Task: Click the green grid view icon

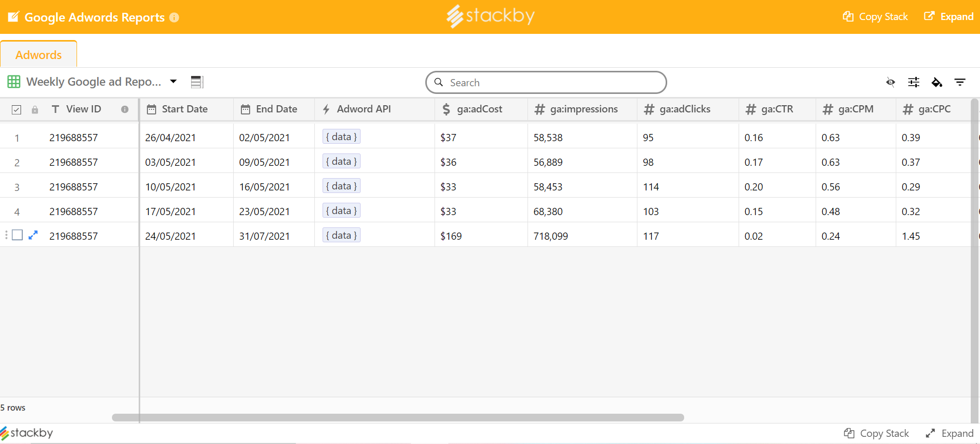Action: [14, 82]
